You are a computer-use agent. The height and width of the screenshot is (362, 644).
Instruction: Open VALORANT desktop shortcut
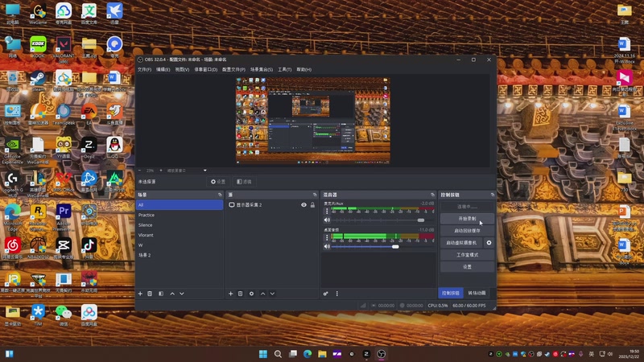(64, 48)
